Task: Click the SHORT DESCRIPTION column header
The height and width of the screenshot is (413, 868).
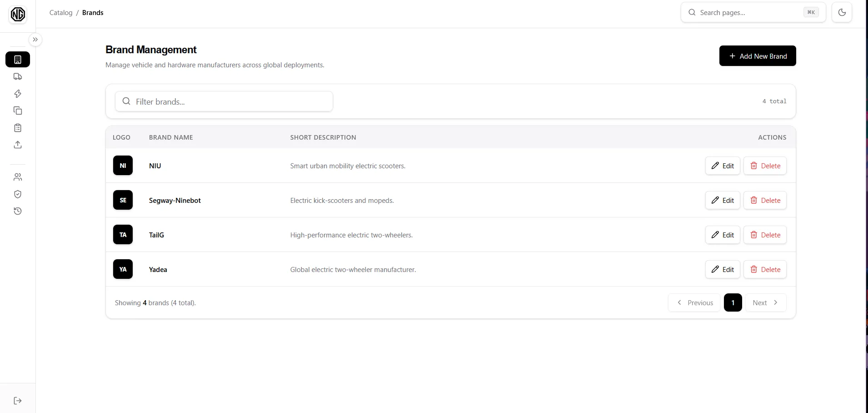Action: [x=323, y=137]
